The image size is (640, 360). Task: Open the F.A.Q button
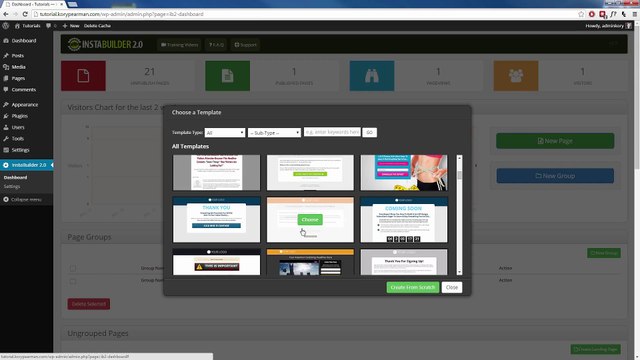click(x=216, y=45)
